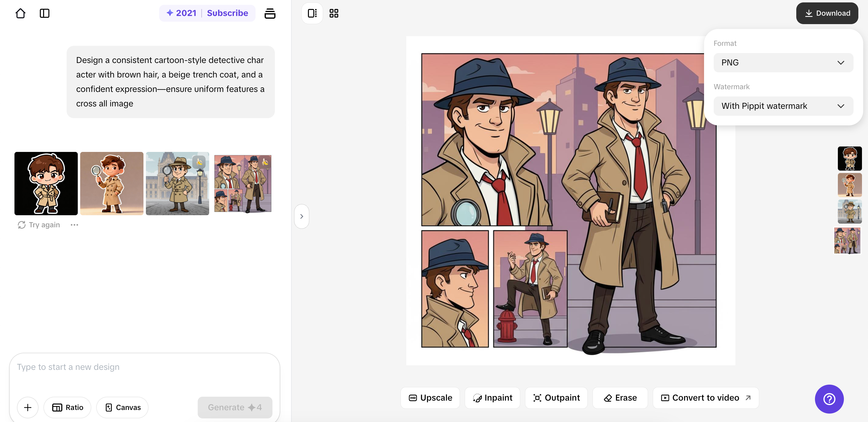Viewport: 868px width, 422px height.
Task: Open the more options ellipsis menu
Action: click(74, 225)
